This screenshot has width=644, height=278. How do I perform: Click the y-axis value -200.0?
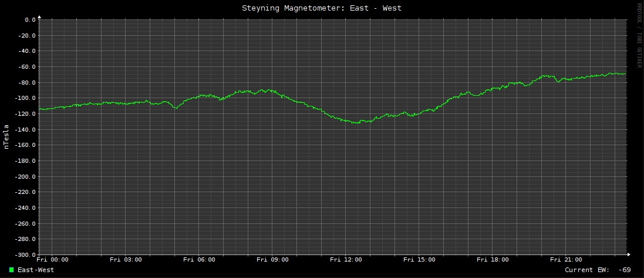coord(25,176)
